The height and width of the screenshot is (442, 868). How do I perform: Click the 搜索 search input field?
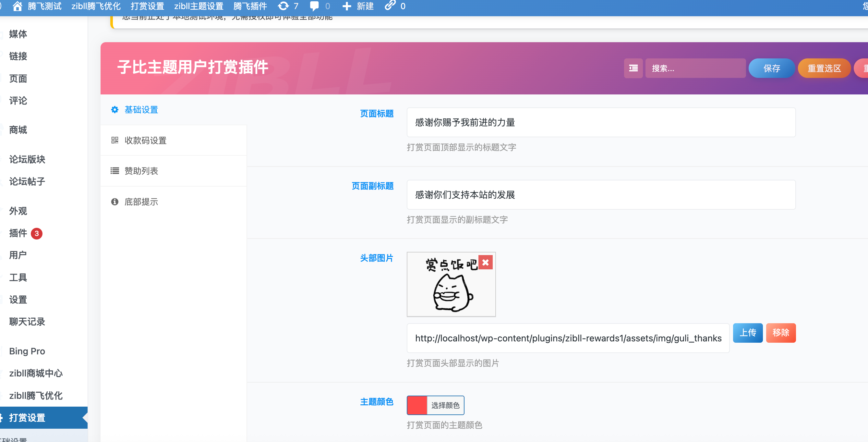point(695,68)
